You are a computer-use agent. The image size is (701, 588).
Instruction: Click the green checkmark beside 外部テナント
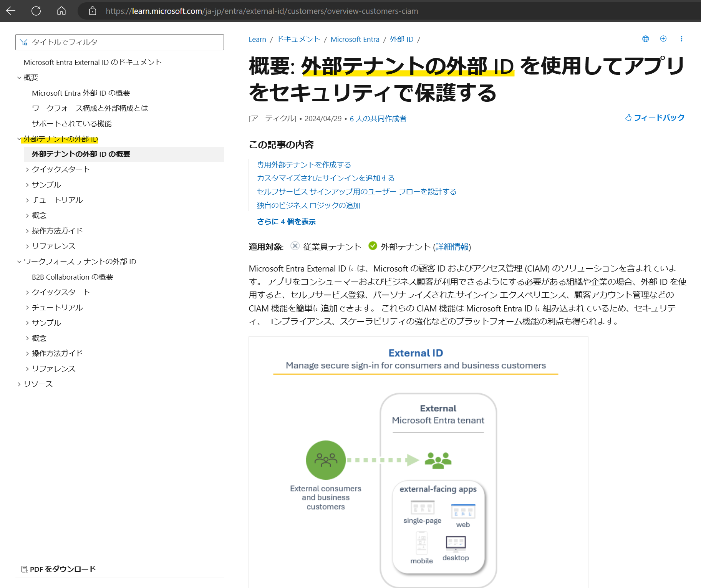(x=372, y=247)
